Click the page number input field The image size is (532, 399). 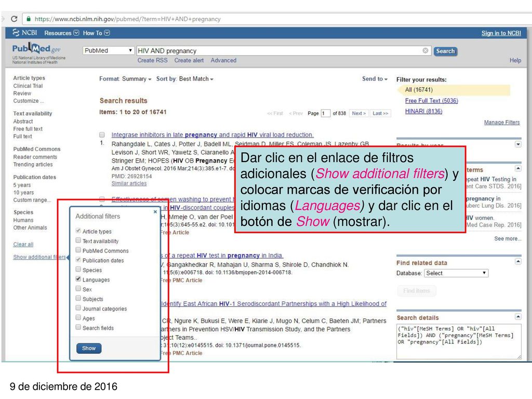click(325, 113)
